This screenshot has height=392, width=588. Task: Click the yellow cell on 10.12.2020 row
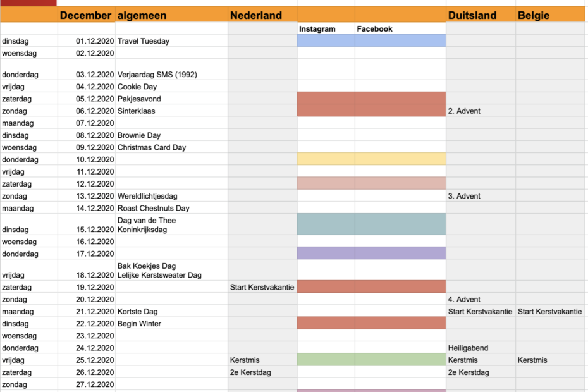tap(371, 159)
